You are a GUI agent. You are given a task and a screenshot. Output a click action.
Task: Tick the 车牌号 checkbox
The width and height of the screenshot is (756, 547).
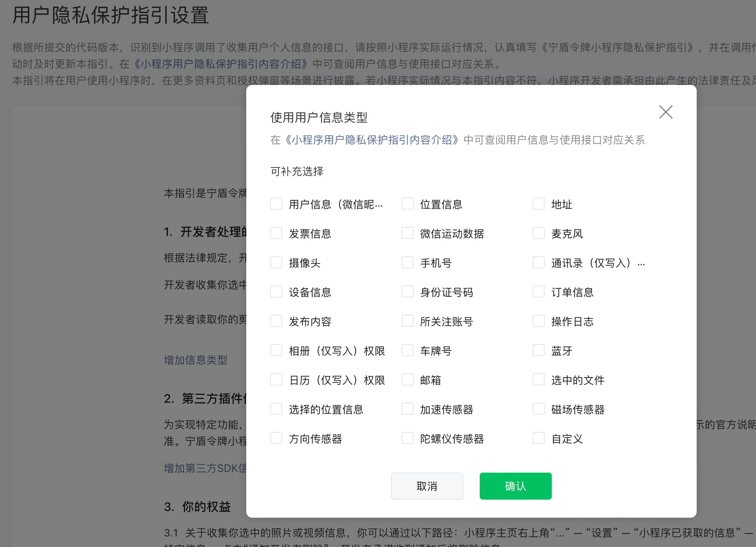(408, 351)
